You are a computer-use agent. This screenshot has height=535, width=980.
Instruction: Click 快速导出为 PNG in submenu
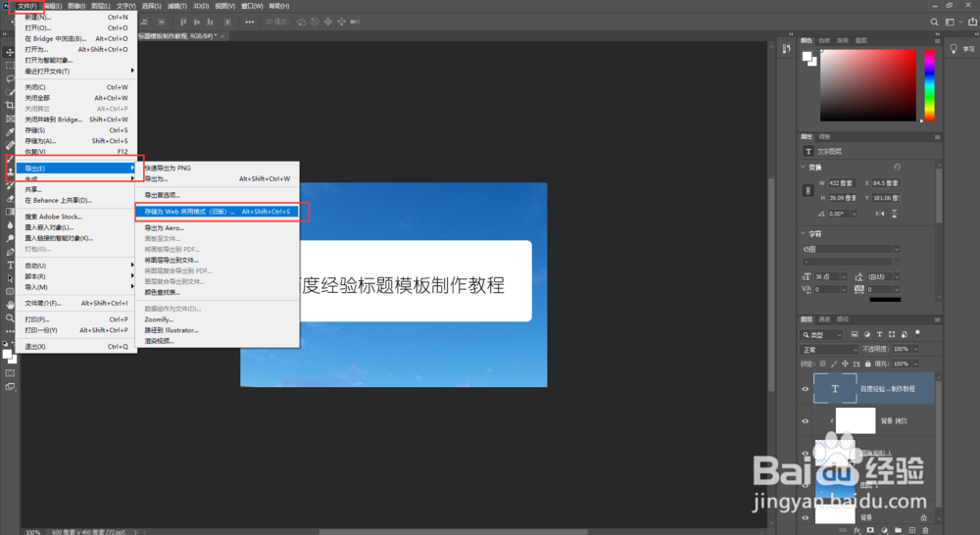168,169
